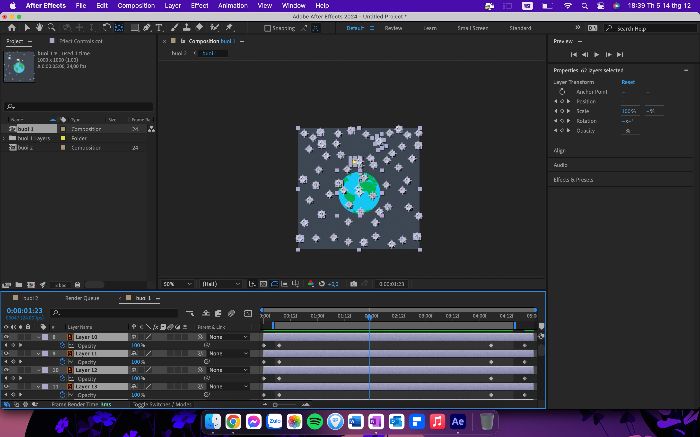Expand the Align panel section

click(559, 151)
